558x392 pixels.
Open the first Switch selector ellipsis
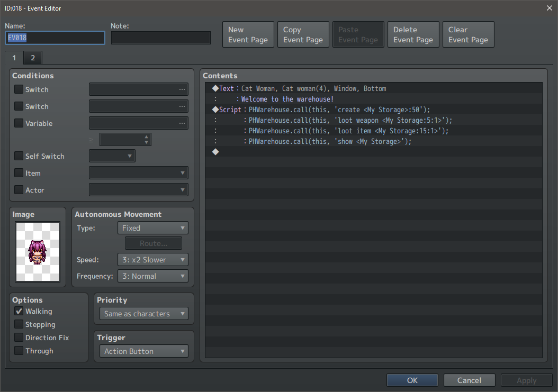pyautogui.click(x=182, y=89)
